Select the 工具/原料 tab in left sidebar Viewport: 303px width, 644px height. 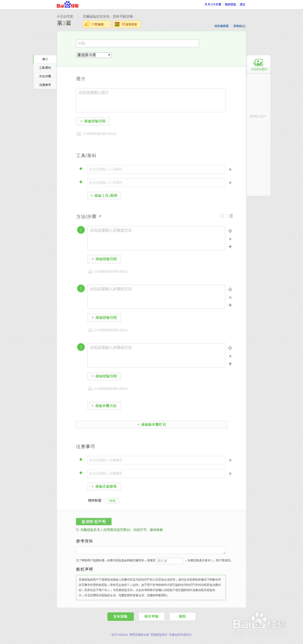point(45,68)
